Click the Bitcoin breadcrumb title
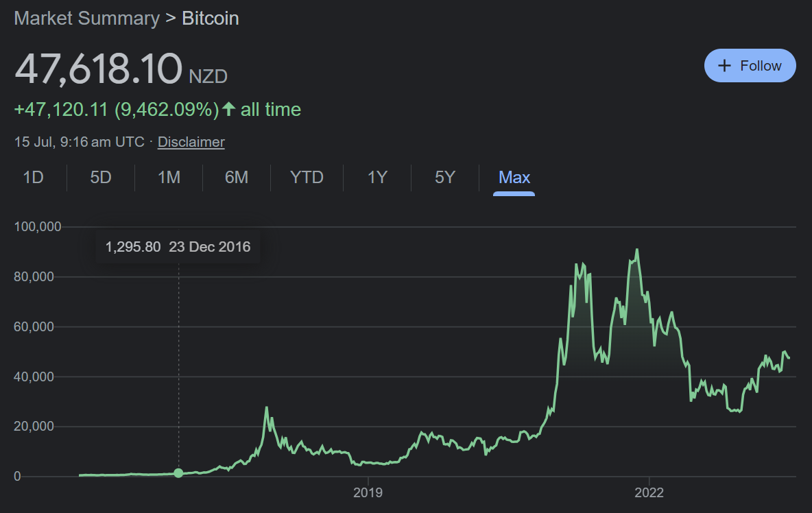The height and width of the screenshot is (513, 812). (x=211, y=19)
